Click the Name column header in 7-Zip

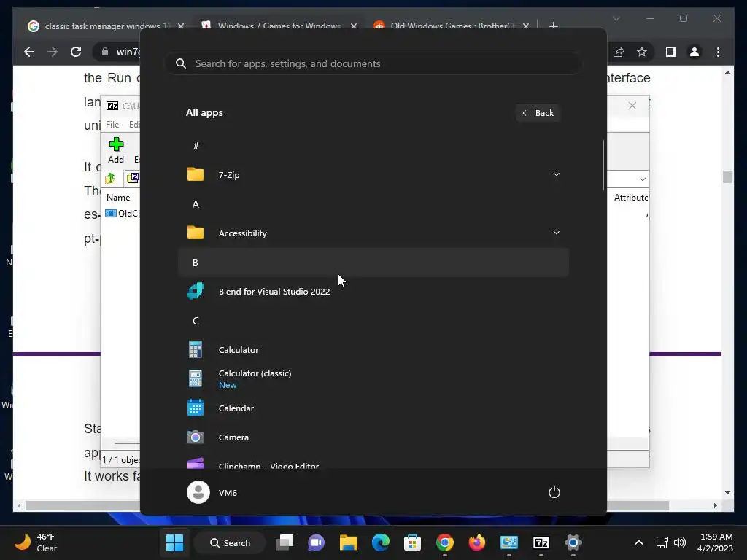pos(118,197)
